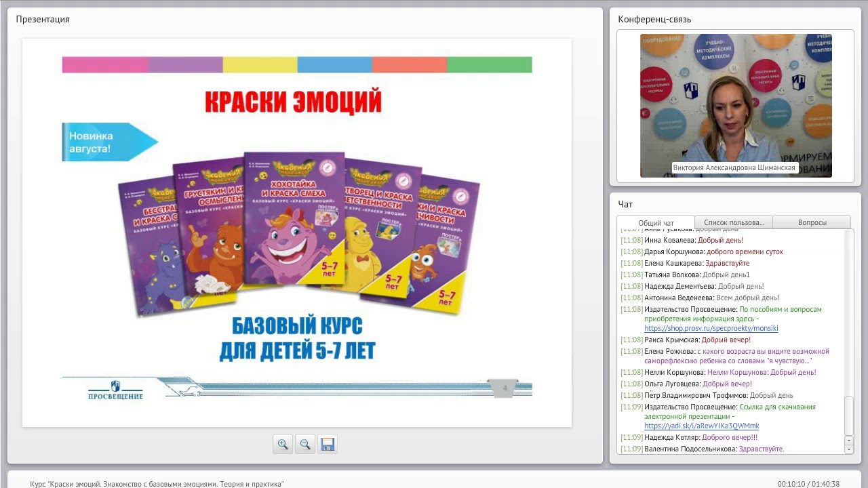Click the chat scrollbar up arrow
Viewport: 868px width, 488px height.
coord(849,441)
